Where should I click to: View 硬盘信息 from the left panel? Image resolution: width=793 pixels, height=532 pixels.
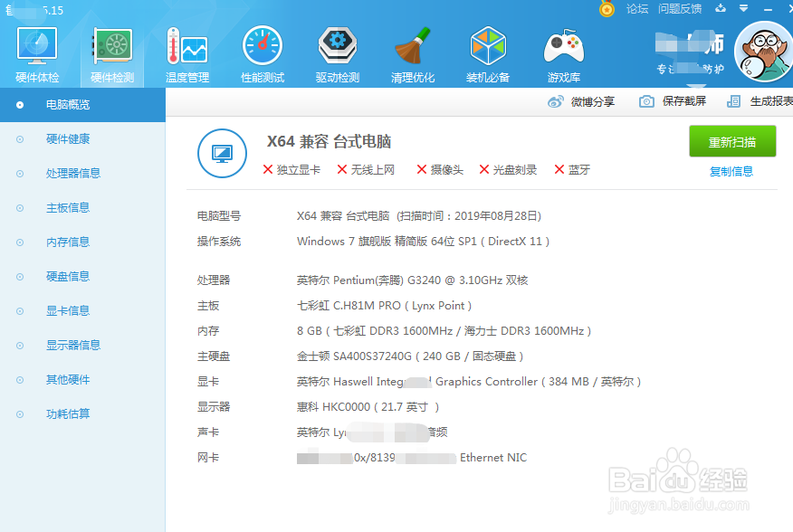[x=74, y=276]
